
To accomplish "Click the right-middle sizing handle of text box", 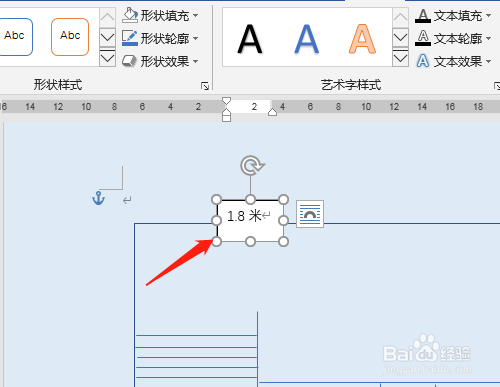I will pyautogui.click(x=283, y=220).
